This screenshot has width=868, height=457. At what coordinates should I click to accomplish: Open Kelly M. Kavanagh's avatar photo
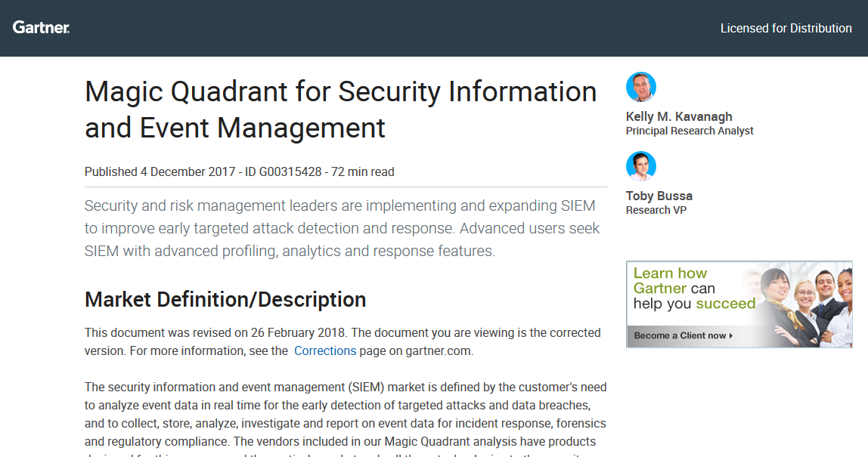(641, 87)
